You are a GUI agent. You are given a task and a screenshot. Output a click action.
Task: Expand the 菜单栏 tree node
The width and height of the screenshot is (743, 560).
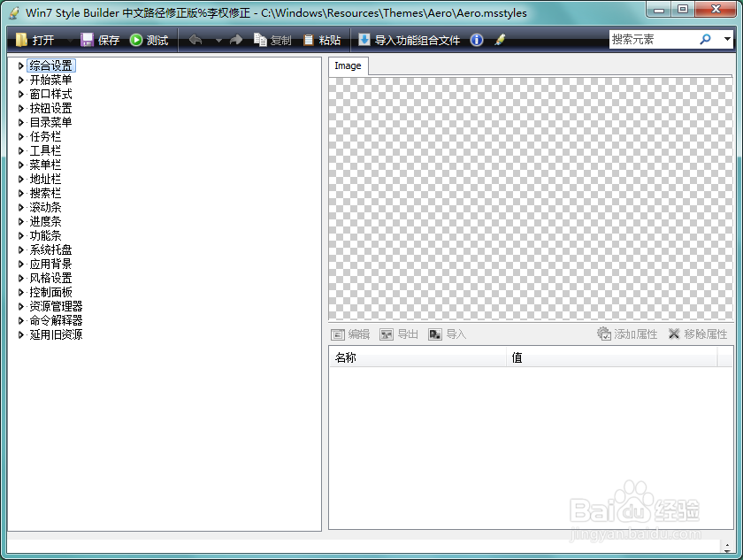(x=21, y=165)
